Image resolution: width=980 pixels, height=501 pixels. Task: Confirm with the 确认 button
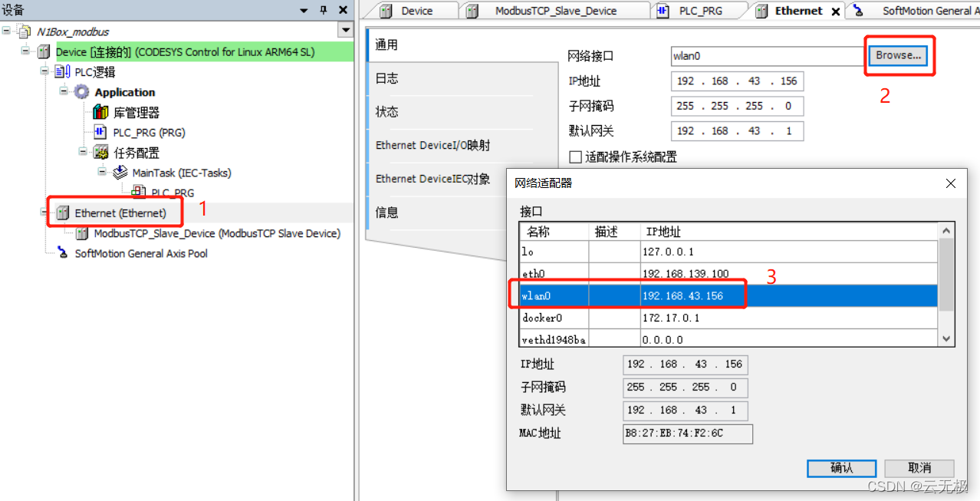coord(840,468)
